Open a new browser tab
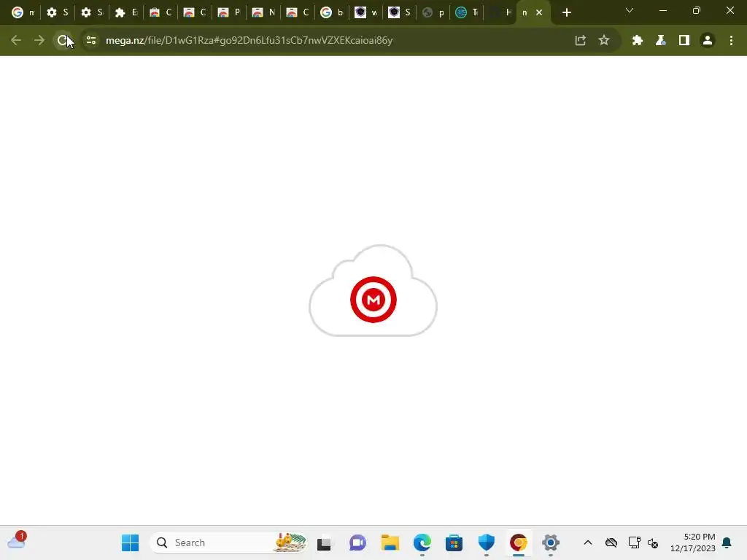This screenshot has height=560, width=747. pyautogui.click(x=566, y=13)
